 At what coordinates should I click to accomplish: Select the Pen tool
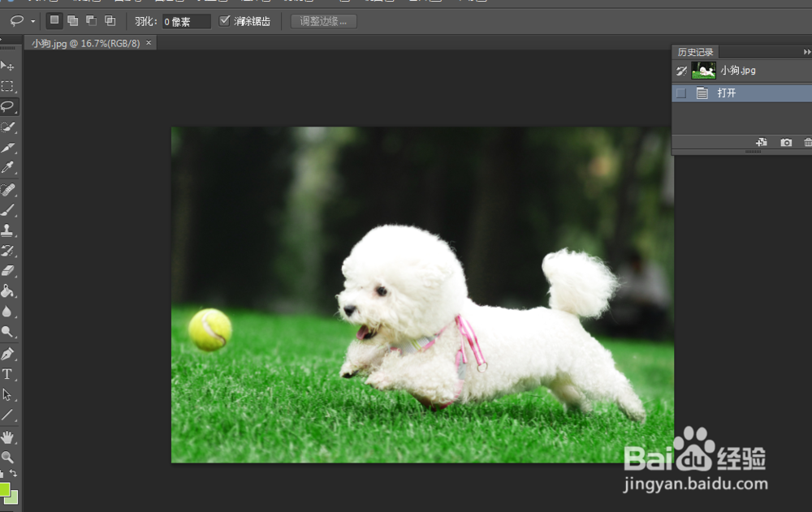8,354
